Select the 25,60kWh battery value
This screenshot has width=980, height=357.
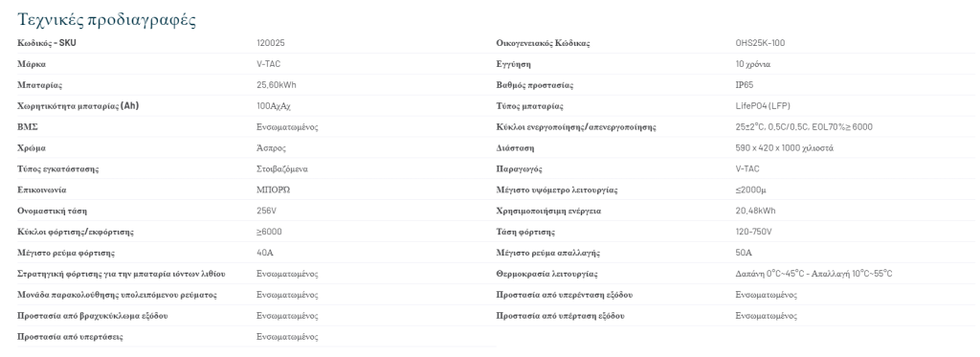click(x=277, y=85)
